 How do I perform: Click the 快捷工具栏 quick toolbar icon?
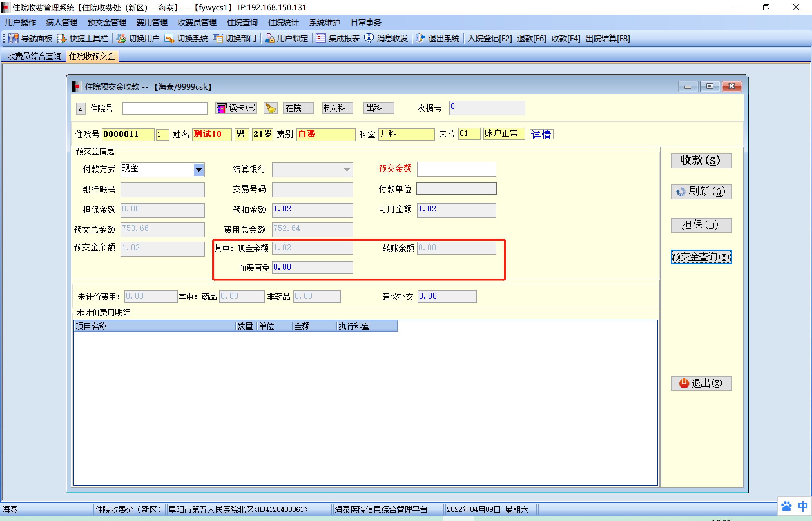pyautogui.click(x=62, y=38)
